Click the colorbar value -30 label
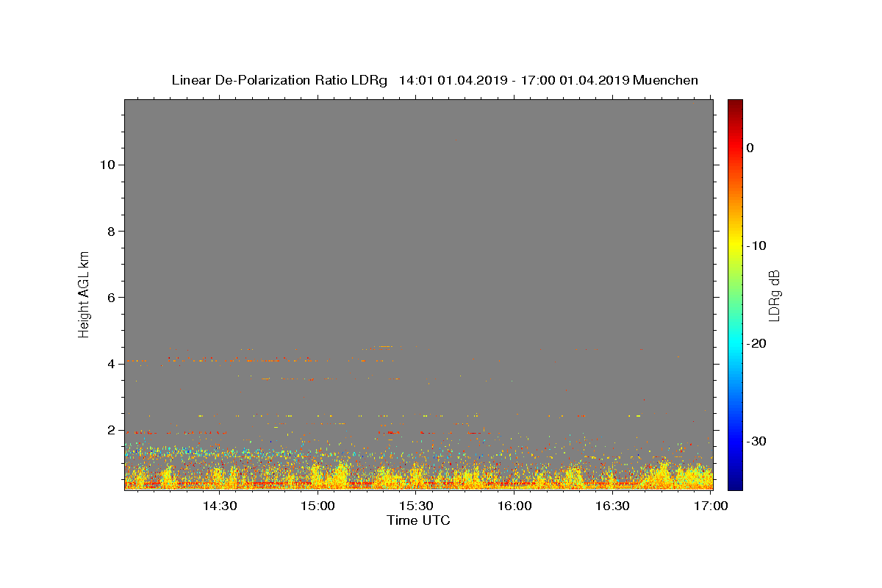 [756, 441]
